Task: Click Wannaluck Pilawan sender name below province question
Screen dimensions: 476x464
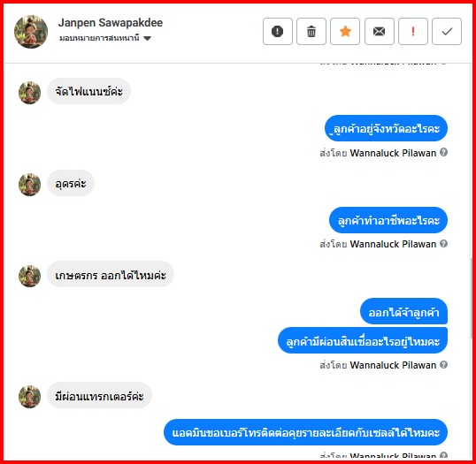Action: tap(393, 153)
